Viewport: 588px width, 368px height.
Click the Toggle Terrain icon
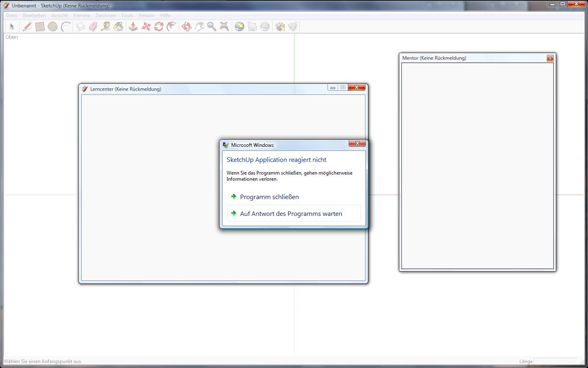252,27
